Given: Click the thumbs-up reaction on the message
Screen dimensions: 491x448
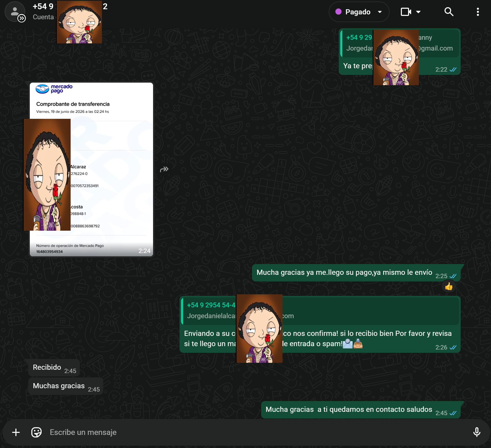Looking at the screenshot, I should coord(449,286).
